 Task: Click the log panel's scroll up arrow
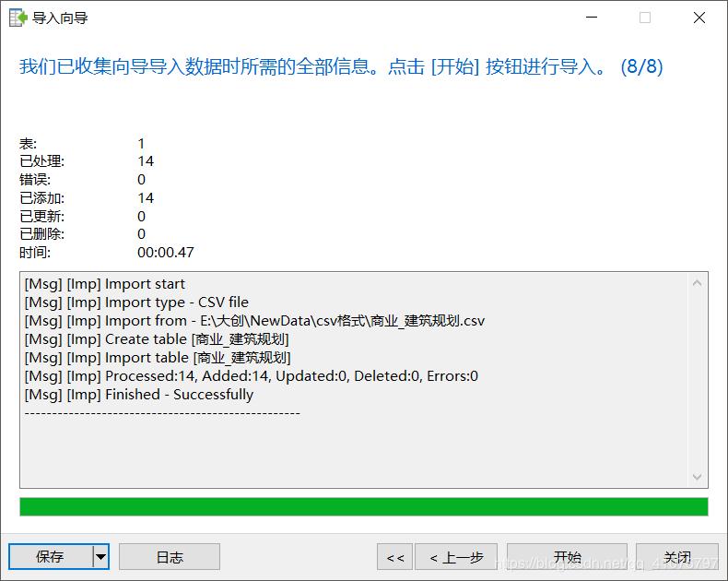click(x=698, y=283)
